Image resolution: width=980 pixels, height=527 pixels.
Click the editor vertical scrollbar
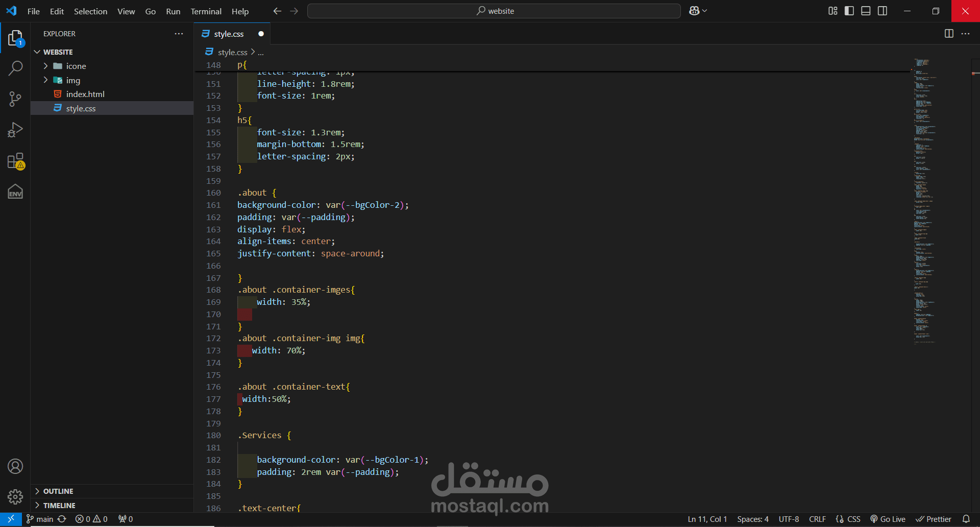point(975,286)
